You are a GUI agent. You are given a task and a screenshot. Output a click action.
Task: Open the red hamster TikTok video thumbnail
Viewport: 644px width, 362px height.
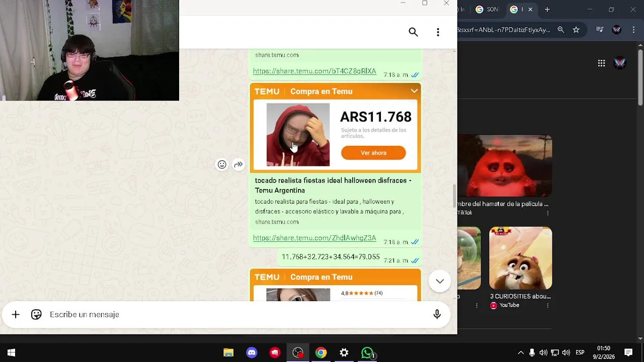[505, 166]
